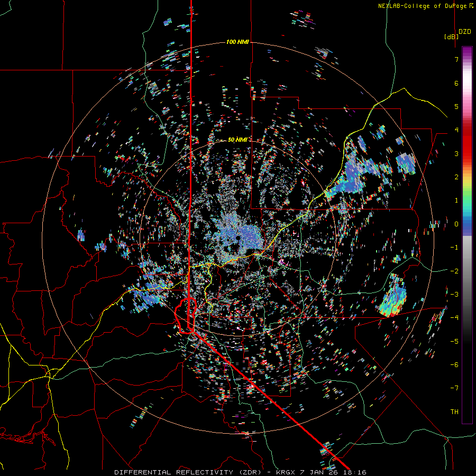Click the TH label on color scale
Screen dimensions: 476x476
pyautogui.click(x=454, y=412)
